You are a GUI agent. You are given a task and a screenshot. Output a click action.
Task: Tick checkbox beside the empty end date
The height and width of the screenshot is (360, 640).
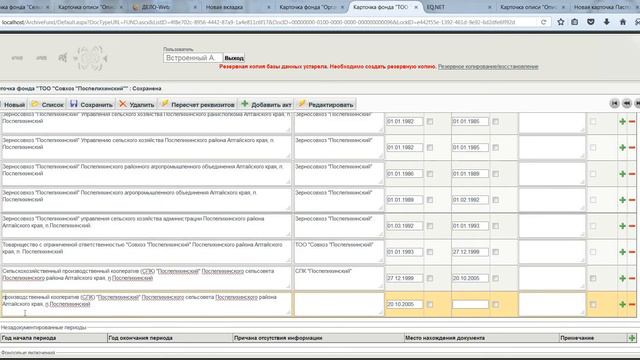(496, 304)
